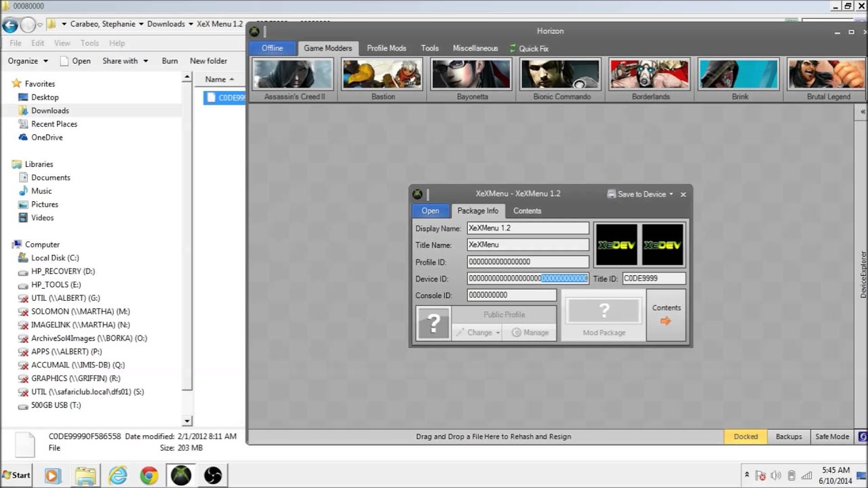The image size is (868, 488).
Task: Select 500GB USB (T:) drive
Action: coord(56,405)
